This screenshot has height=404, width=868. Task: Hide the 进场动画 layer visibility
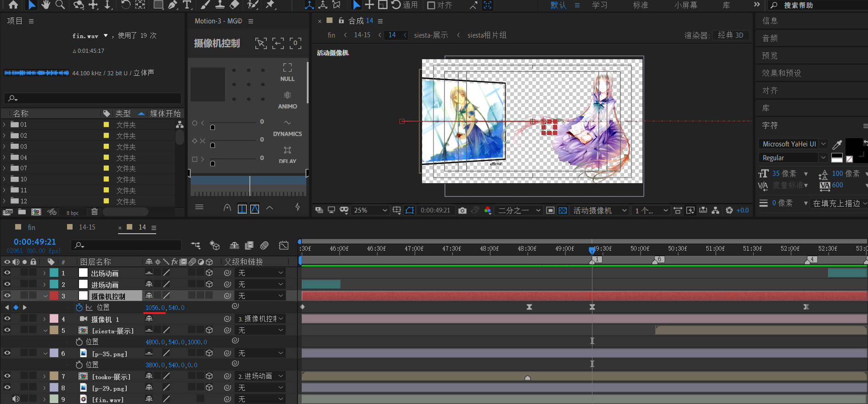(x=7, y=284)
